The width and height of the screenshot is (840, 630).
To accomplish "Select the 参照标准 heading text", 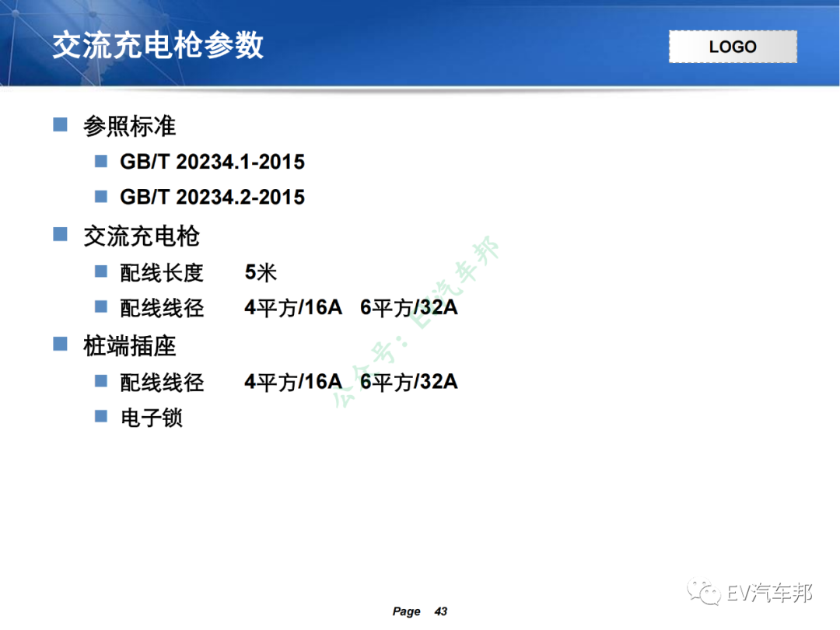I will [130, 125].
